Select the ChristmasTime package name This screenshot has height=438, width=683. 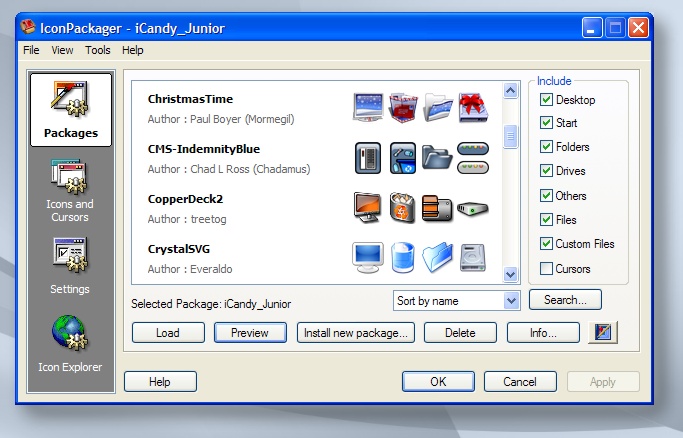(x=190, y=99)
